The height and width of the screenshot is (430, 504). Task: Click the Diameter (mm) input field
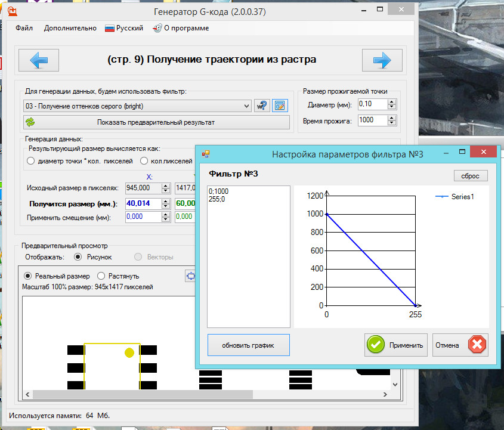pyautogui.click(x=373, y=104)
